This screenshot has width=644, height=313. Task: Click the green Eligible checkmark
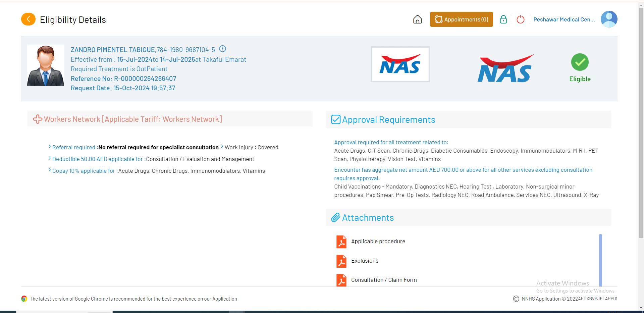click(580, 62)
